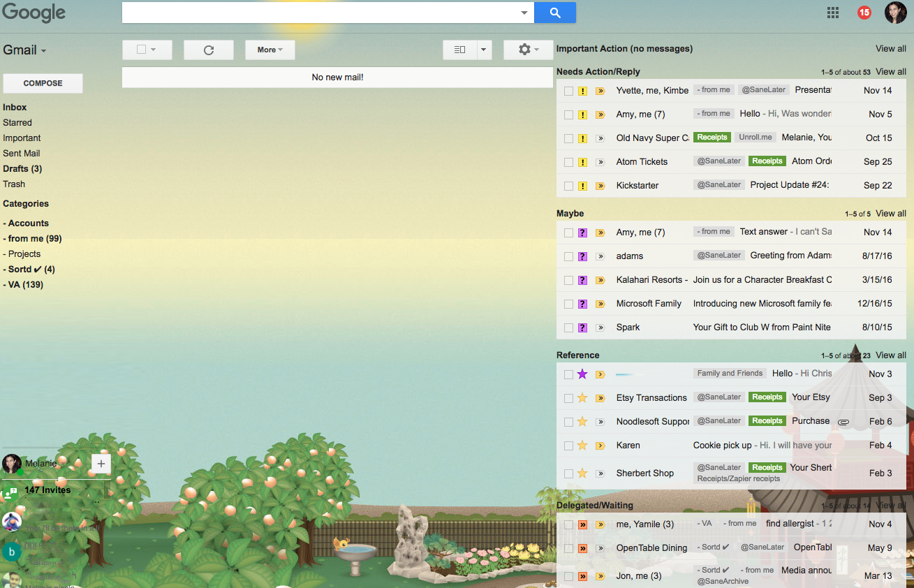Open the Inbox folder

pyautogui.click(x=15, y=107)
